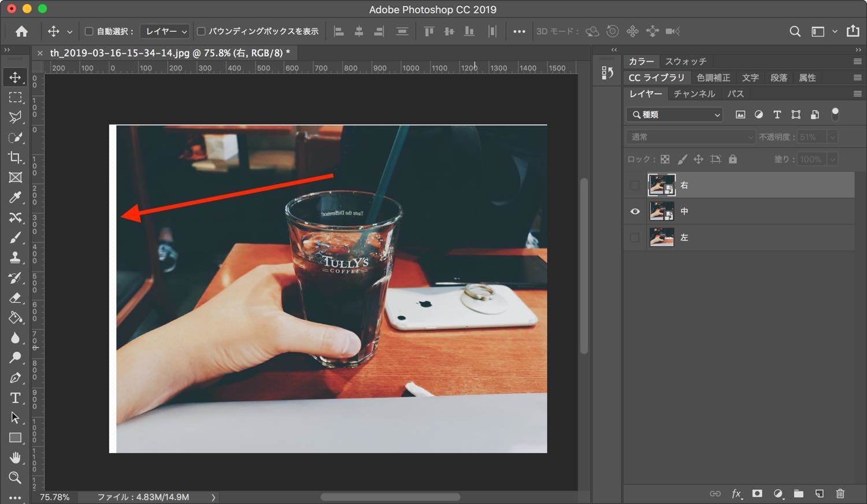This screenshot has height=504, width=867.
Task: Select the Eyedropper tool
Action: (16, 198)
